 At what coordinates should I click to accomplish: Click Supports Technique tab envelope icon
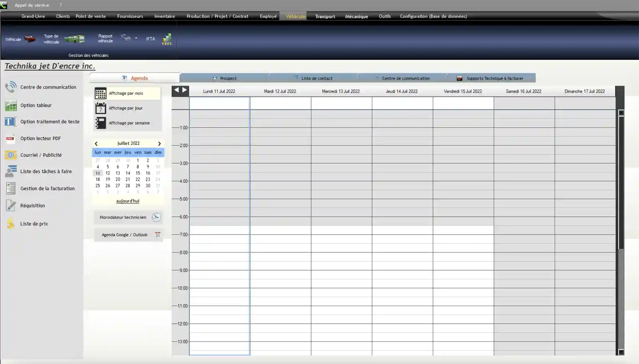pos(460,78)
